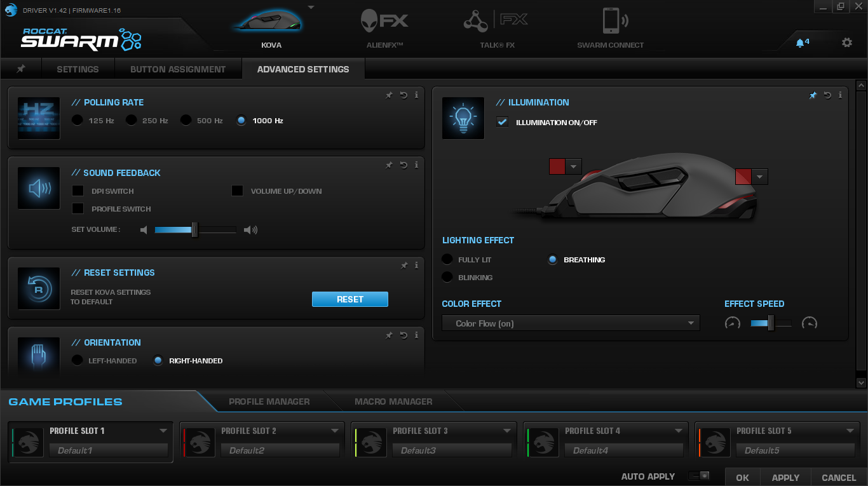
Task: Open the AlienFX module
Action: click(x=384, y=21)
